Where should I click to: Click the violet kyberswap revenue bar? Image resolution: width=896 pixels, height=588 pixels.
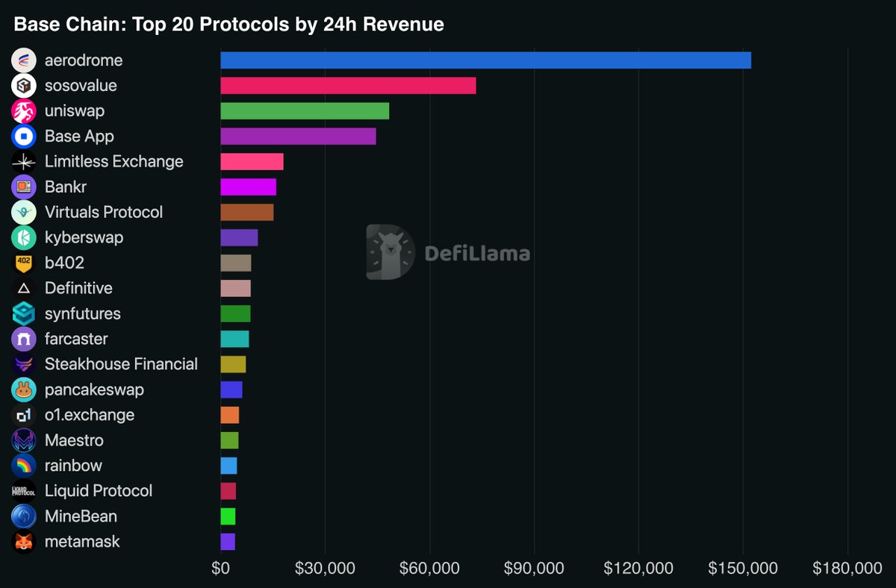coord(239,238)
